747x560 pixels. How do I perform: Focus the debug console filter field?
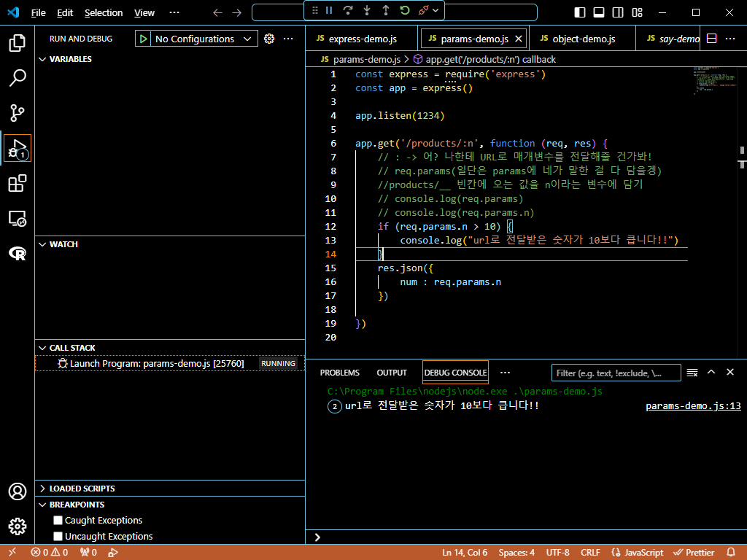[x=616, y=373]
